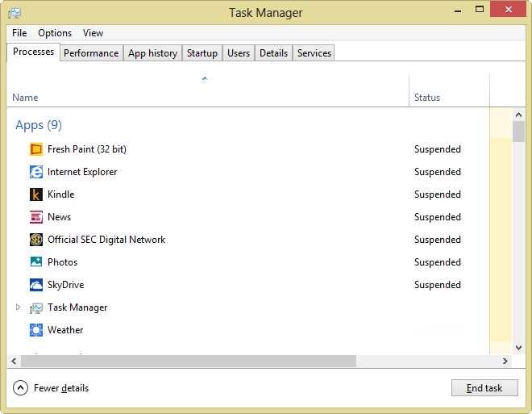Click Suspended status of News
This screenshot has height=414, width=532.
point(438,217)
